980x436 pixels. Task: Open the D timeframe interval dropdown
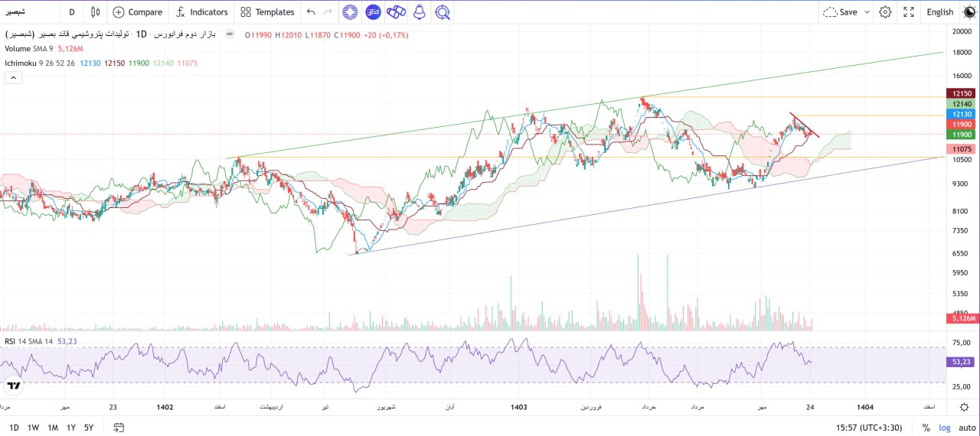click(72, 11)
